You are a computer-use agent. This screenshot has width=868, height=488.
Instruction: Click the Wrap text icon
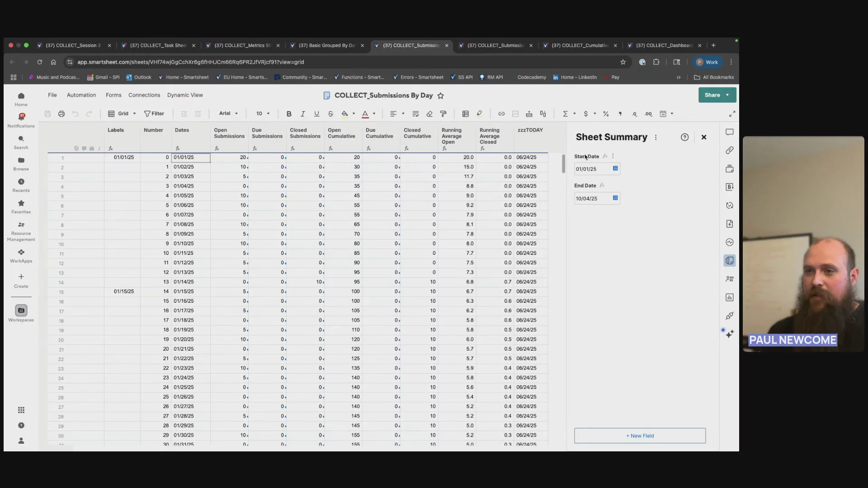click(415, 114)
